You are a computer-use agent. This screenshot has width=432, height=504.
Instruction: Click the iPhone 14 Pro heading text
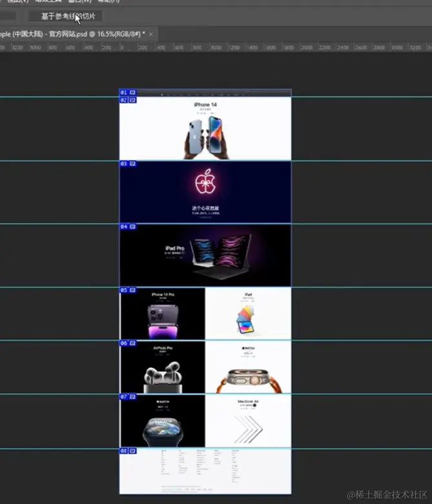coord(163,294)
